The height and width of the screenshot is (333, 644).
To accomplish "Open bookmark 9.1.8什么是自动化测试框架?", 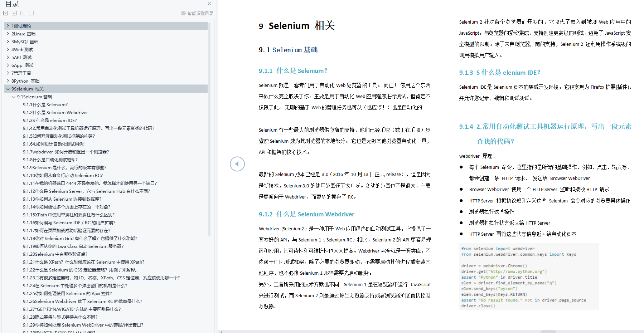I will pyautogui.click(x=50, y=160).
